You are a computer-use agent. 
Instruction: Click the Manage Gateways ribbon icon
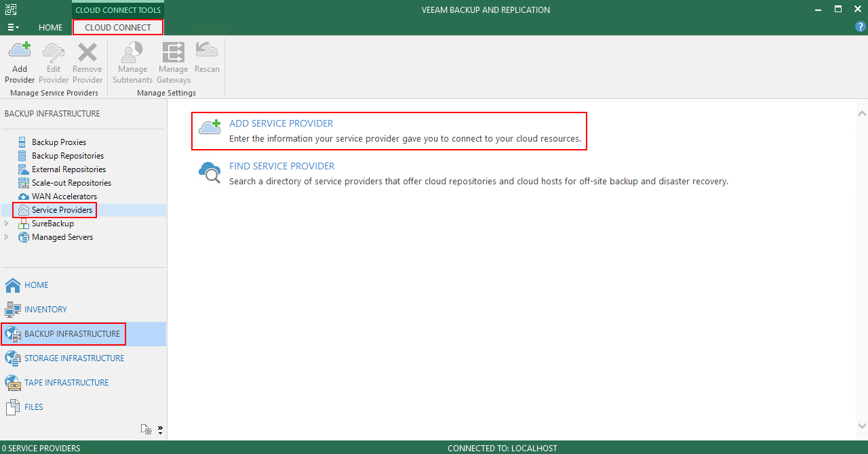point(173,53)
